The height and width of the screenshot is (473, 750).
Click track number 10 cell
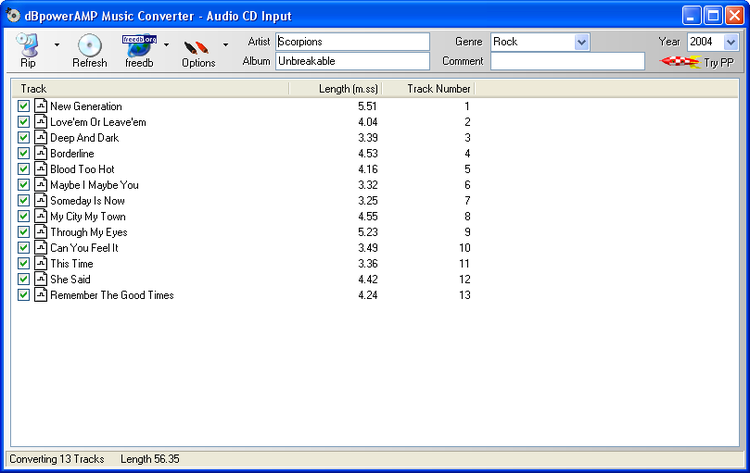point(464,248)
